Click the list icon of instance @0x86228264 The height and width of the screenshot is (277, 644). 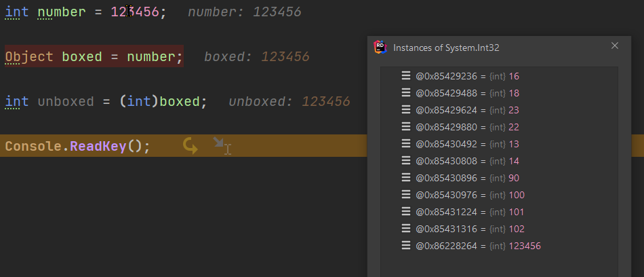point(406,246)
